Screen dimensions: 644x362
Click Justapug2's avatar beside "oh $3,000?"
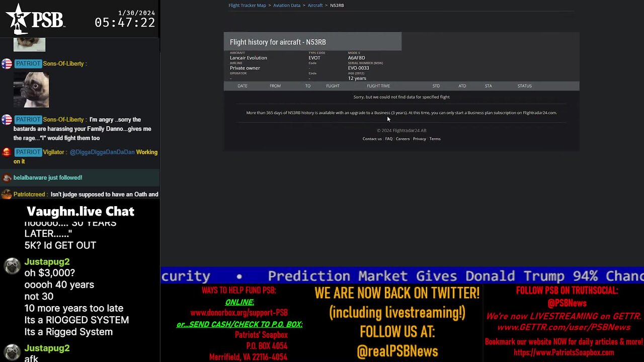click(x=13, y=266)
